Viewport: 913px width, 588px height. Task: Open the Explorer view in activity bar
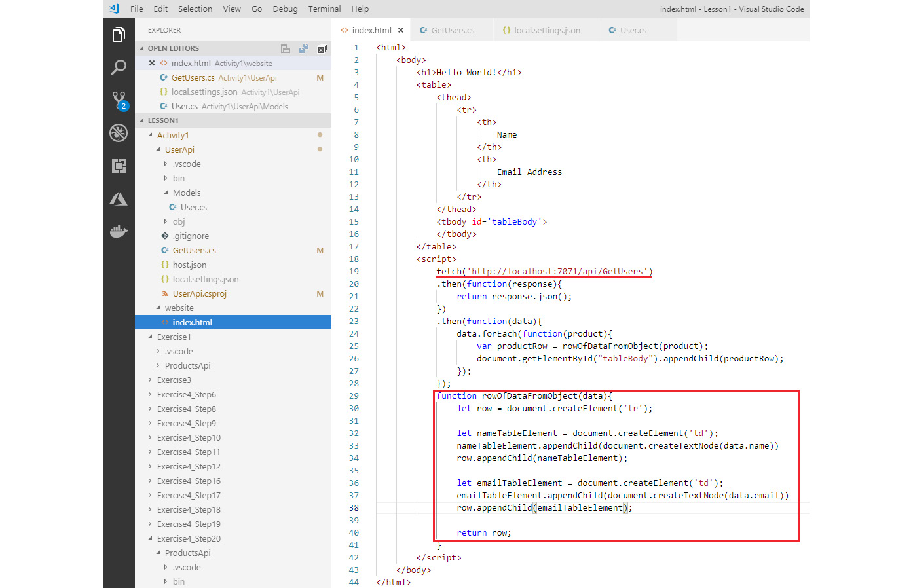[x=119, y=35]
